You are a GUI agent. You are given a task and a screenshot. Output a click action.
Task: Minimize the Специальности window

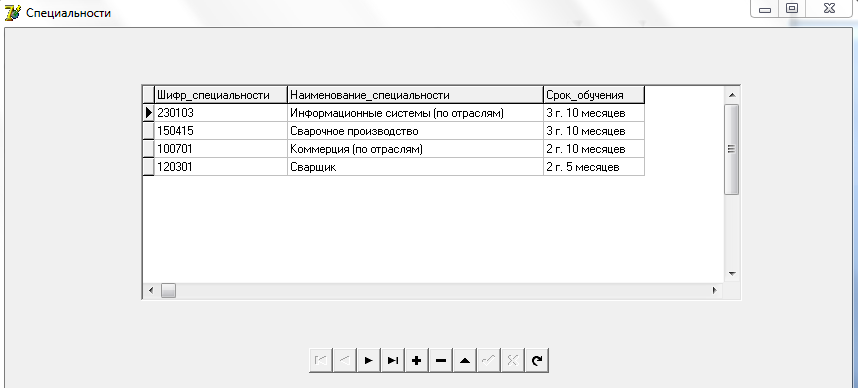(x=765, y=9)
